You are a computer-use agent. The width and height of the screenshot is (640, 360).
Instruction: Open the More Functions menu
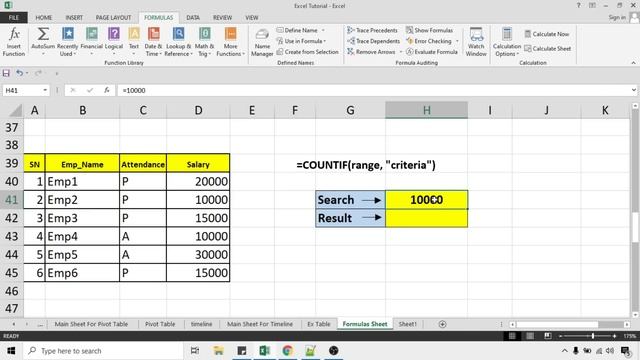coord(230,42)
